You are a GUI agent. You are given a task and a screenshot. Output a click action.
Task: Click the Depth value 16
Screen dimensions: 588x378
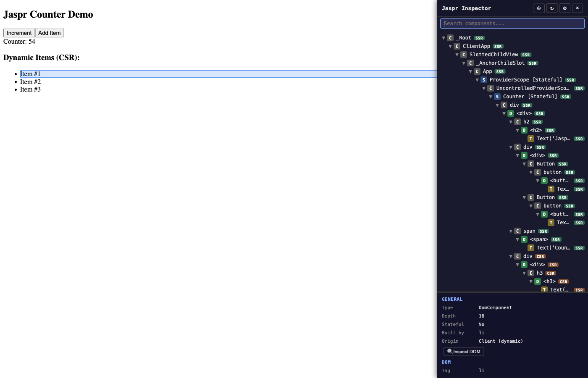(x=481, y=316)
